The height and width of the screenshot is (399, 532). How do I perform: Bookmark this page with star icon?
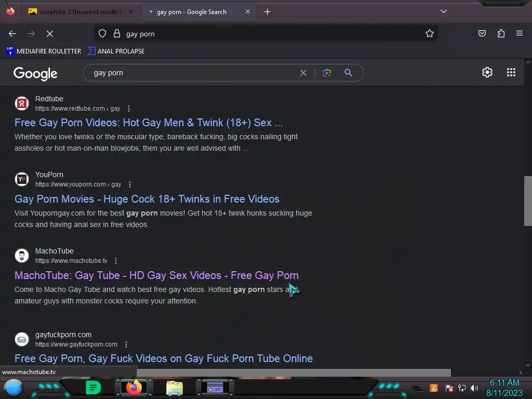click(x=430, y=34)
